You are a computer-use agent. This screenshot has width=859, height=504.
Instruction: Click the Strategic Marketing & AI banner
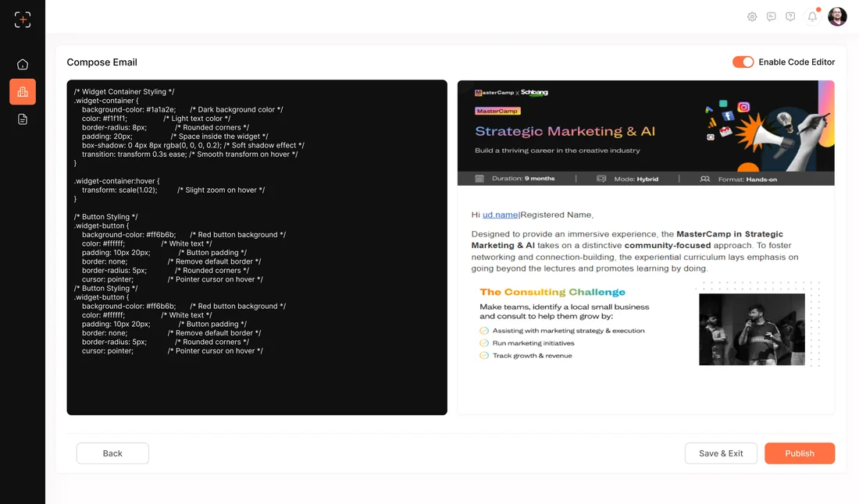point(646,133)
